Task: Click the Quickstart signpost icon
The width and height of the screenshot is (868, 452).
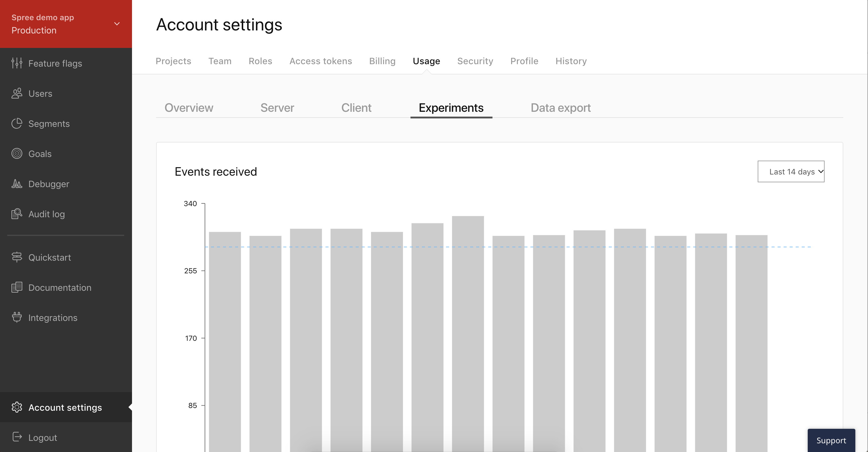Action: (x=17, y=257)
